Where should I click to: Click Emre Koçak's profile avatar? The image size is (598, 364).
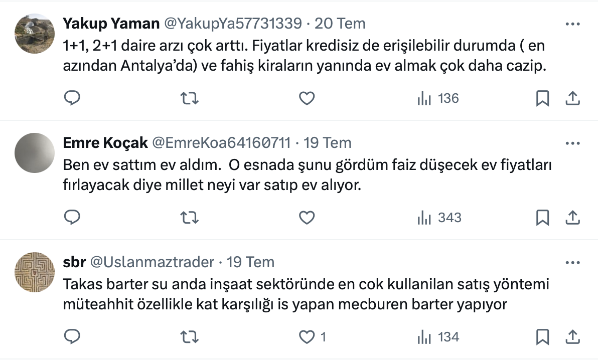(35, 153)
